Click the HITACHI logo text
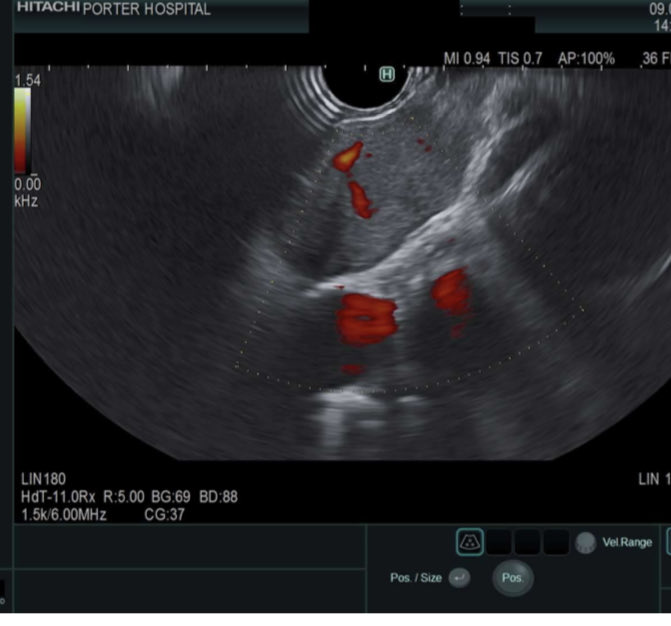The width and height of the screenshot is (671, 626). coord(48,7)
